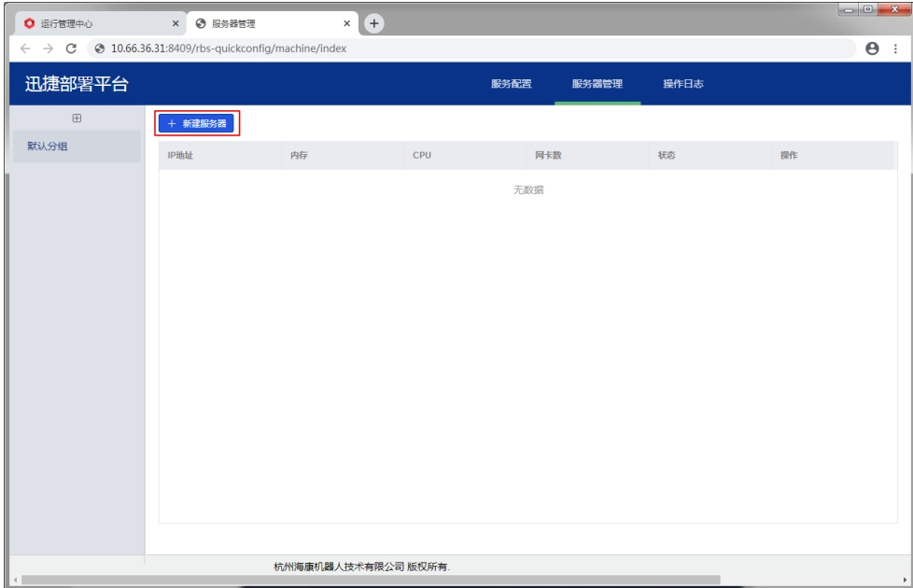Open the Chrome profile avatar icon
This screenshot has width=913, height=588.
pos(871,49)
